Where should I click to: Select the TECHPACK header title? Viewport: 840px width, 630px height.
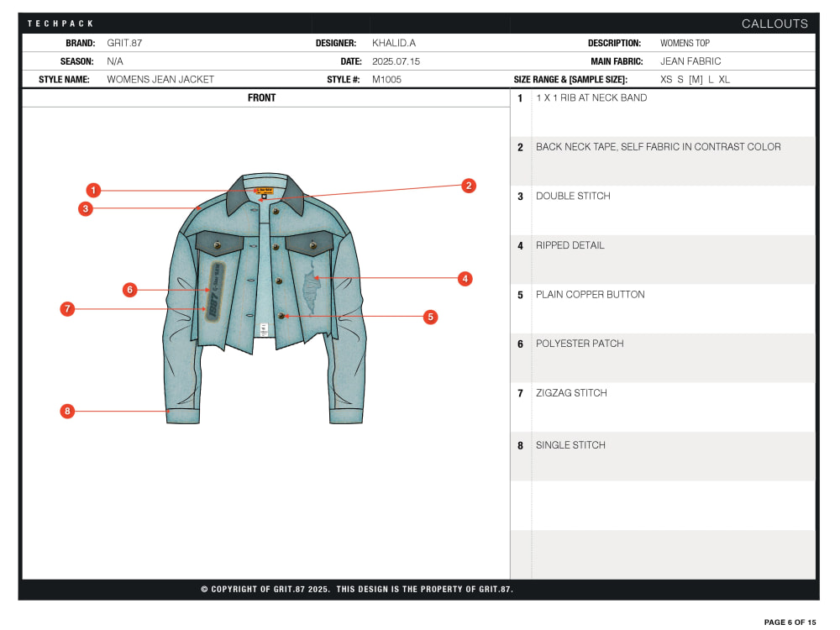(x=60, y=24)
